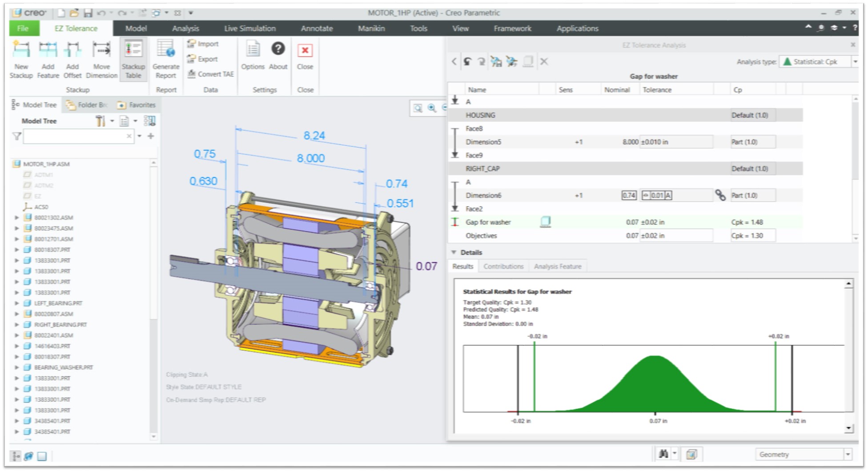
Task: Click the binoculars find icon in status bar
Action: click(x=663, y=454)
